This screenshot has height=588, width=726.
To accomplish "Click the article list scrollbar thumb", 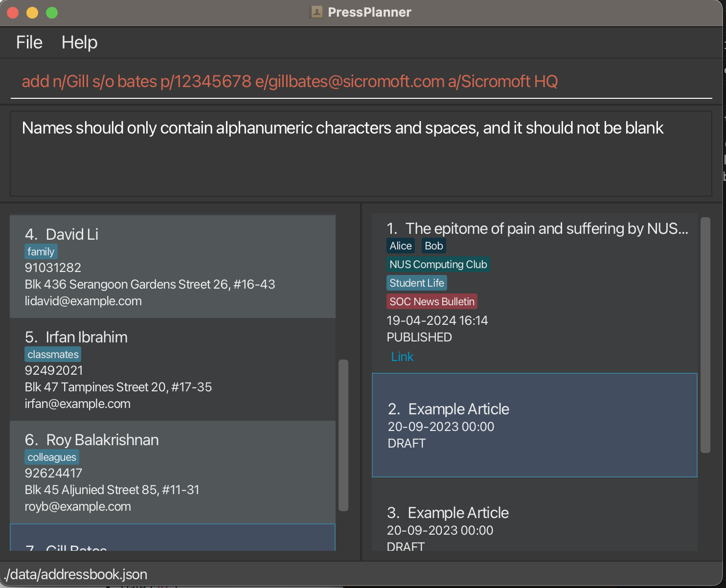I will pos(705,335).
